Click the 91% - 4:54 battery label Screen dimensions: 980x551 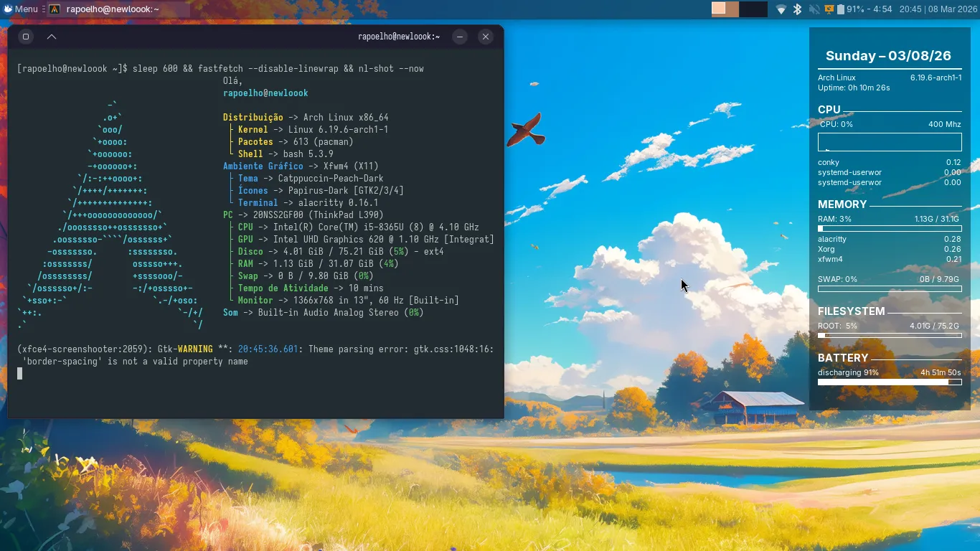tap(870, 9)
